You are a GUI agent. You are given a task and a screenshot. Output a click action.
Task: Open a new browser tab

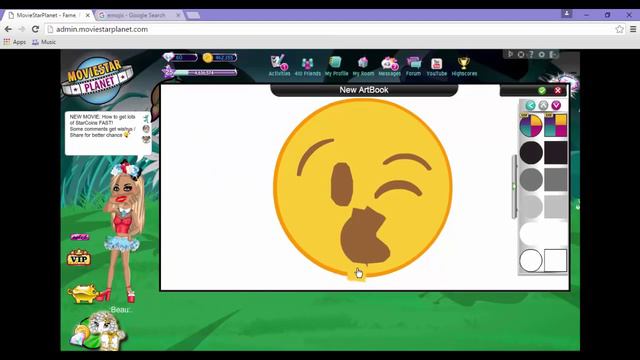193,15
